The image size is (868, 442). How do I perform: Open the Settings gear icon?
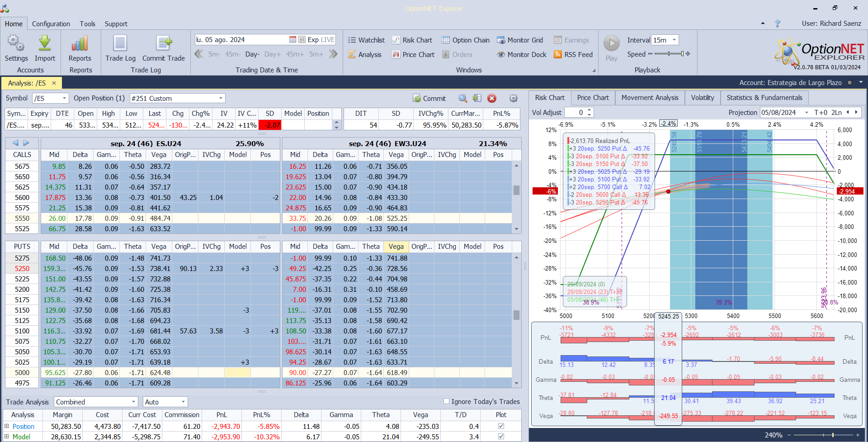[16, 43]
